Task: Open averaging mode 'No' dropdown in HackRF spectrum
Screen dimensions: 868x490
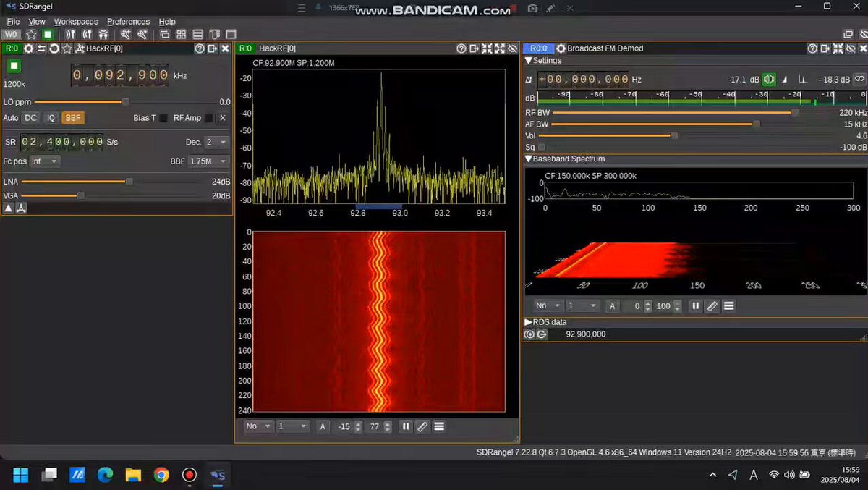Action: pos(258,426)
